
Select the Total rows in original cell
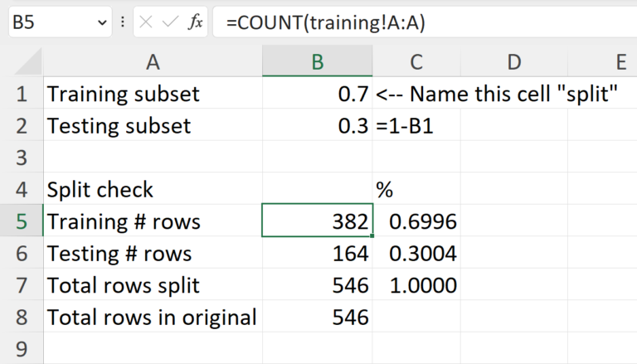coord(153,317)
